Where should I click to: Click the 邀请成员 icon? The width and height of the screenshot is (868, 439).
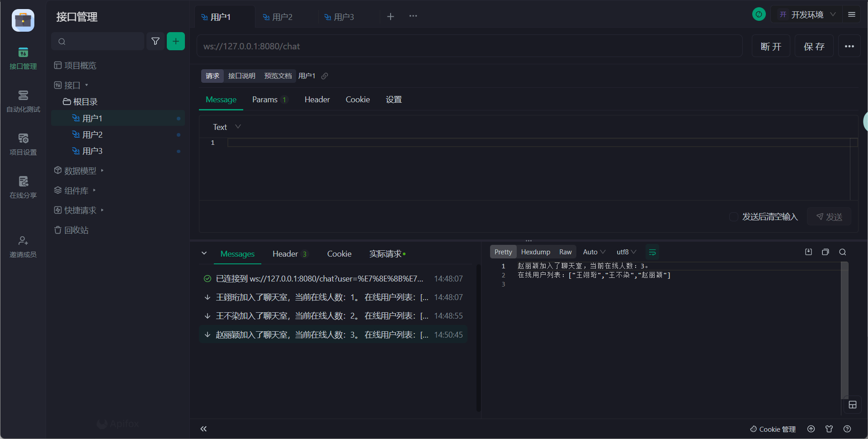pos(23,246)
